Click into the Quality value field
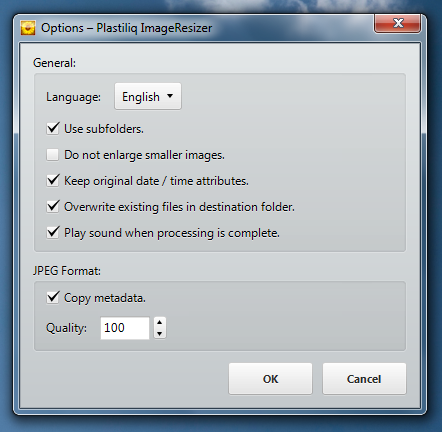The image size is (442, 432). 125,328
